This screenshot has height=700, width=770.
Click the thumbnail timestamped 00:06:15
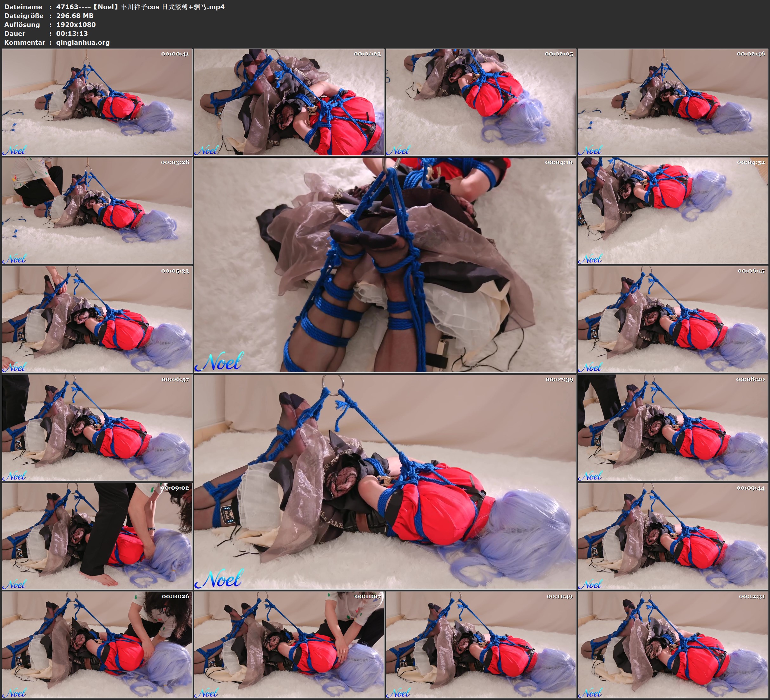(x=673, y=319)
